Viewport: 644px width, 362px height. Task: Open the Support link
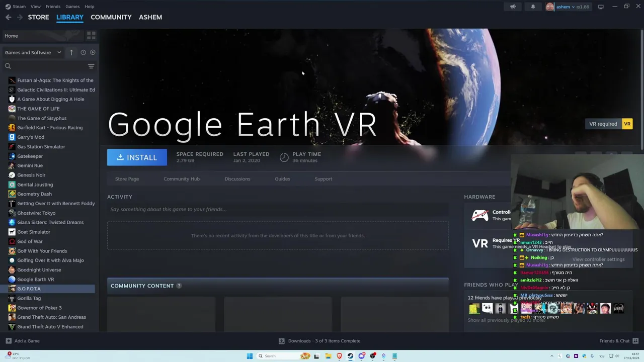tap(324, 179)
